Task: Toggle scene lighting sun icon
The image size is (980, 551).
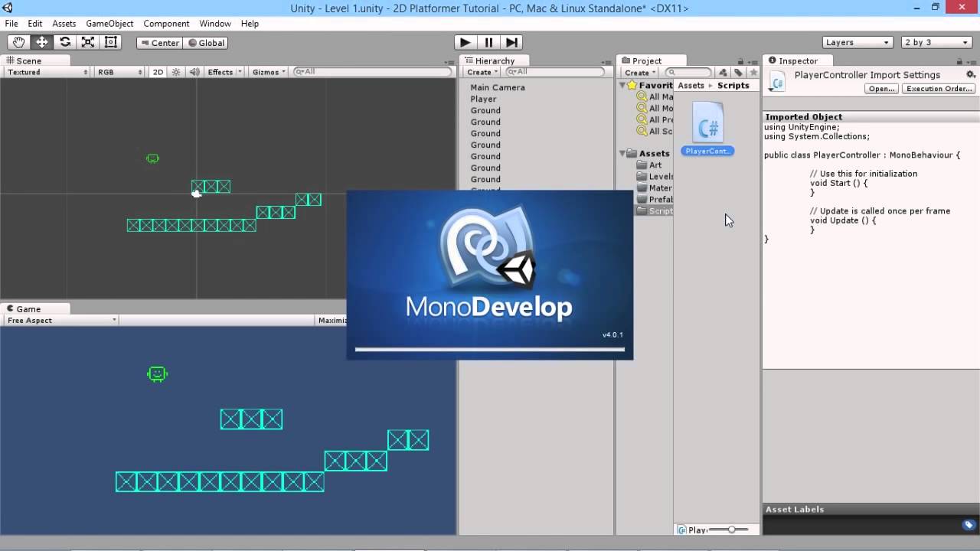Action: pos(176,72)
